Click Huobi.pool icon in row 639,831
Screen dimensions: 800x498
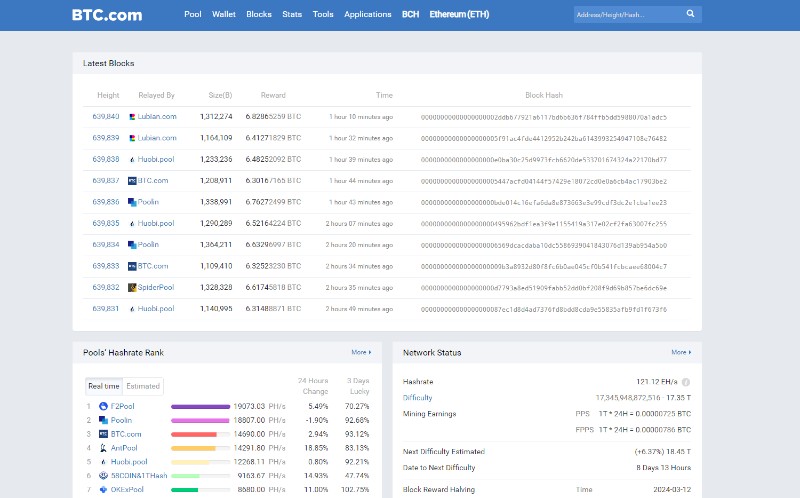pos(132,309)
